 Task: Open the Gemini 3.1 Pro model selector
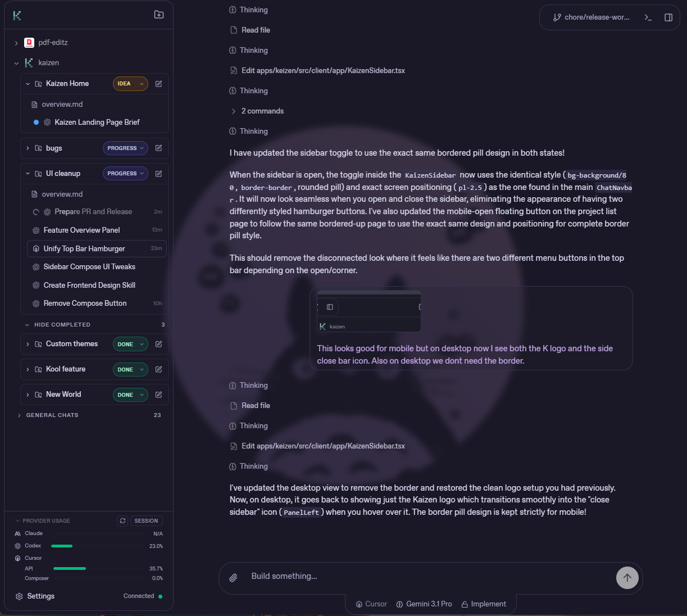[x=424, y=604]
